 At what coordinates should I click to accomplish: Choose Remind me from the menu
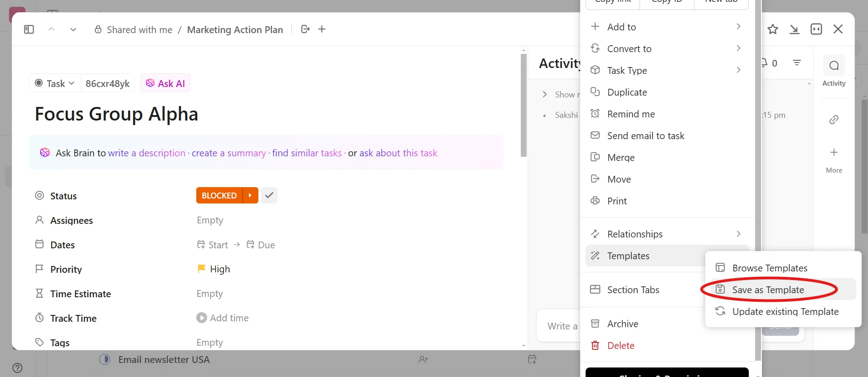click(x=666, y=114)
